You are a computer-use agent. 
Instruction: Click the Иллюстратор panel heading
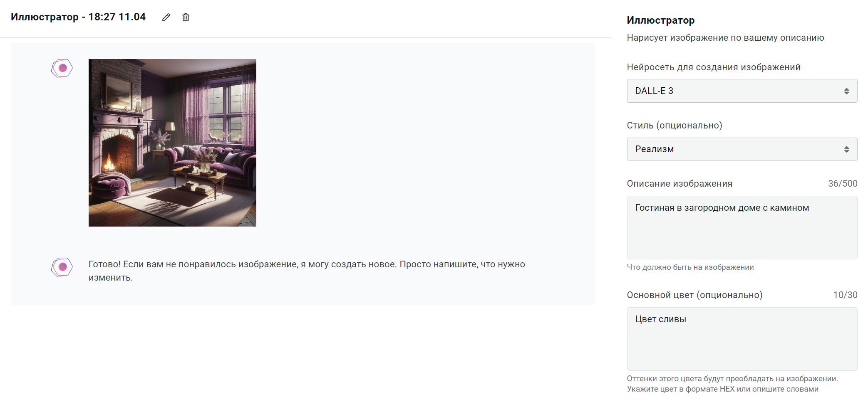click(661, 20)
